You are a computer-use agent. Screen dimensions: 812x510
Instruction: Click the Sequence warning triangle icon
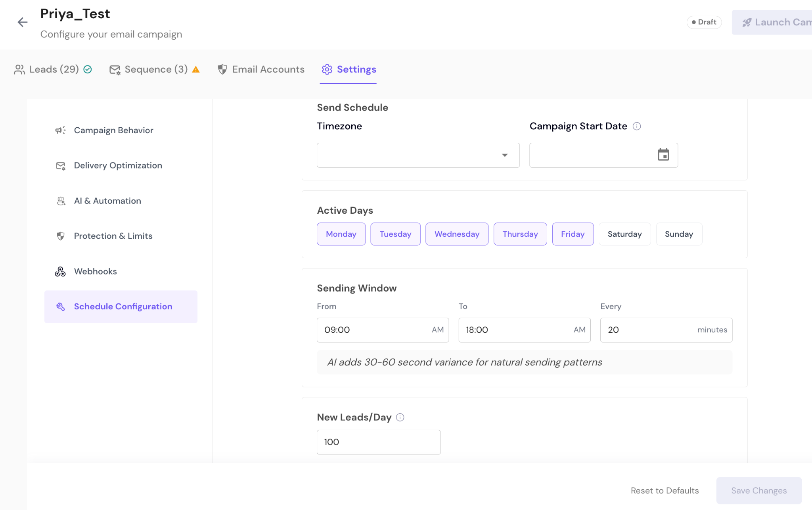pyautogui.click(x=196, y=69)
